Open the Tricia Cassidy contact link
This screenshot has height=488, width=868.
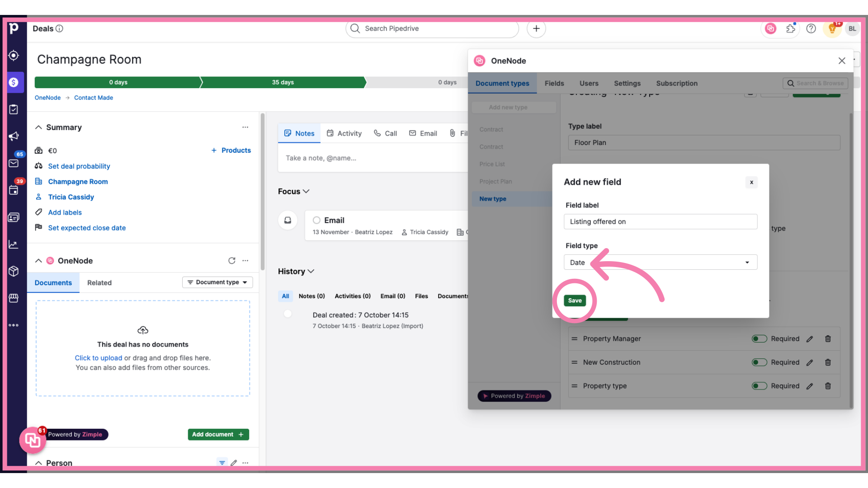coord(71,197)
